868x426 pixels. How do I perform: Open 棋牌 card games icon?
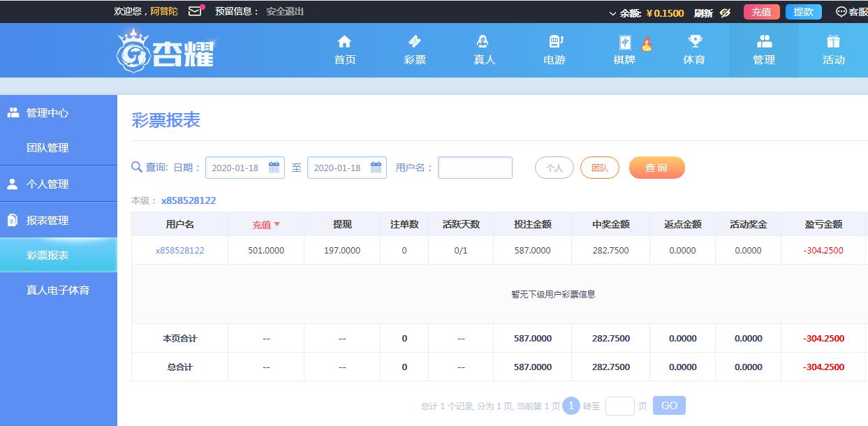624,43
